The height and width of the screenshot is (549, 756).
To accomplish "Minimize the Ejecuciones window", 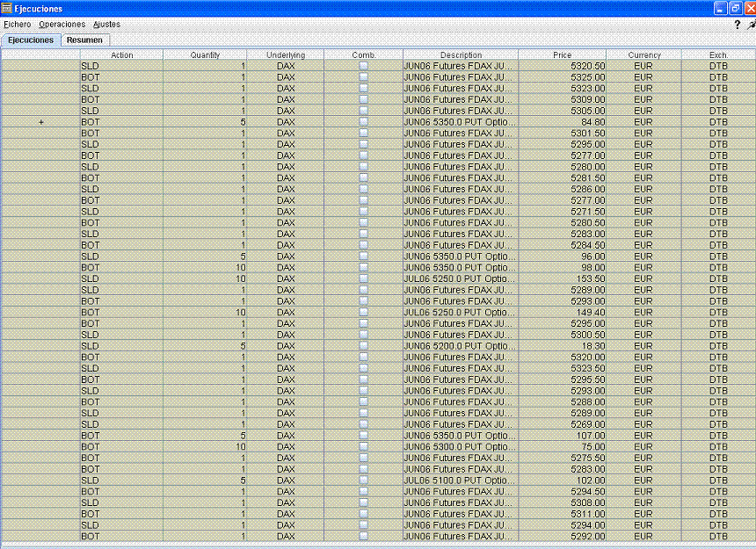I will [720, 8].
